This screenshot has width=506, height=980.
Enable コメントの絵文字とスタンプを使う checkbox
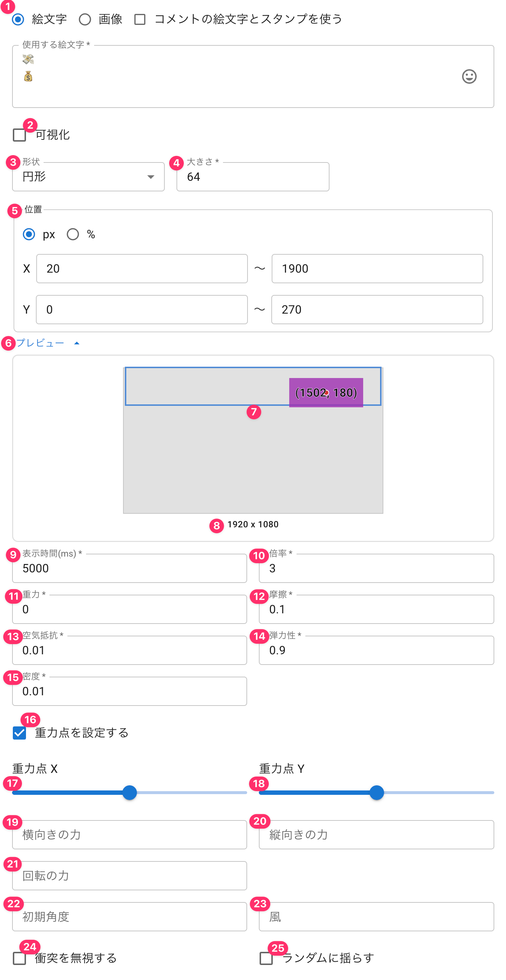(140, 19)
